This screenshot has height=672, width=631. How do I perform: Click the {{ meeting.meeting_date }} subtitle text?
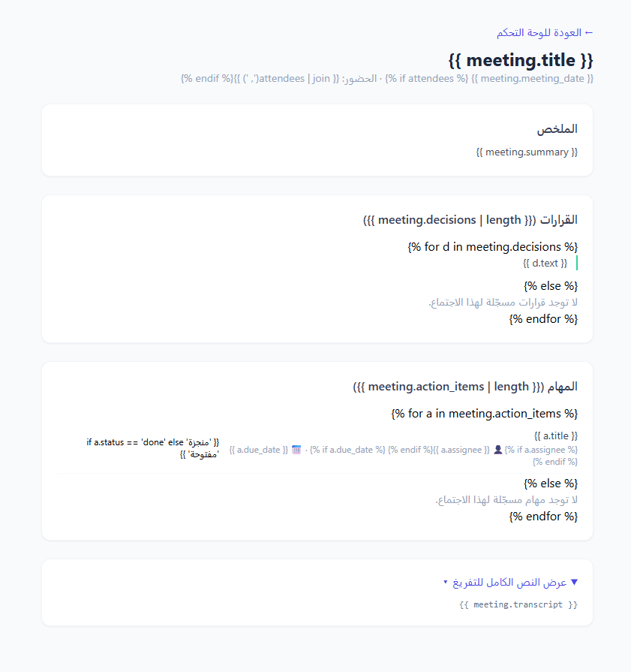click(533, 78)
